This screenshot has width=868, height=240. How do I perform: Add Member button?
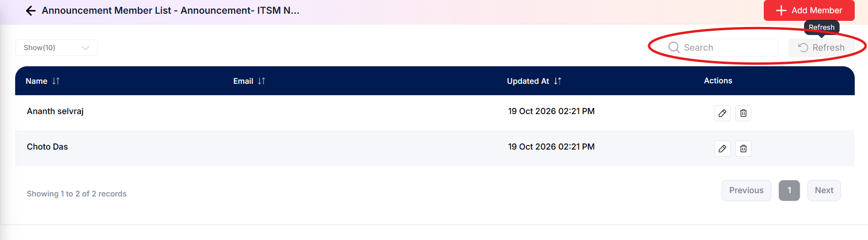pos(809,10)
